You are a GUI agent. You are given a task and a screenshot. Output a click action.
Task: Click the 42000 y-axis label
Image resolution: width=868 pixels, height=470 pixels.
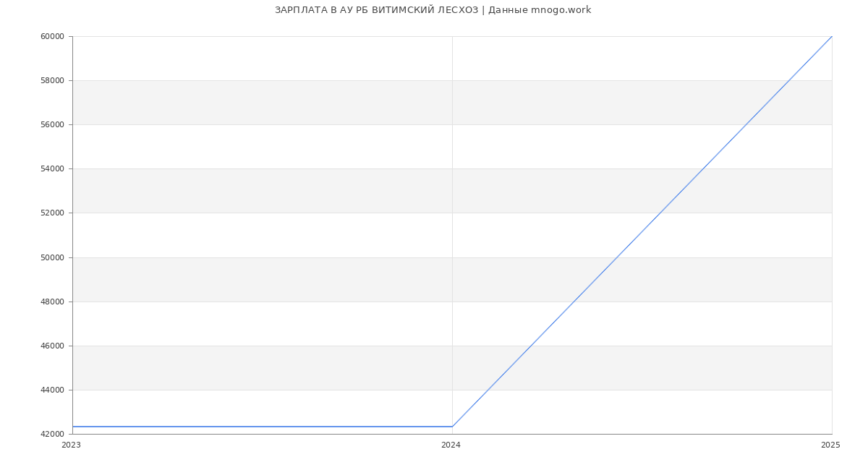click(52, 434)
